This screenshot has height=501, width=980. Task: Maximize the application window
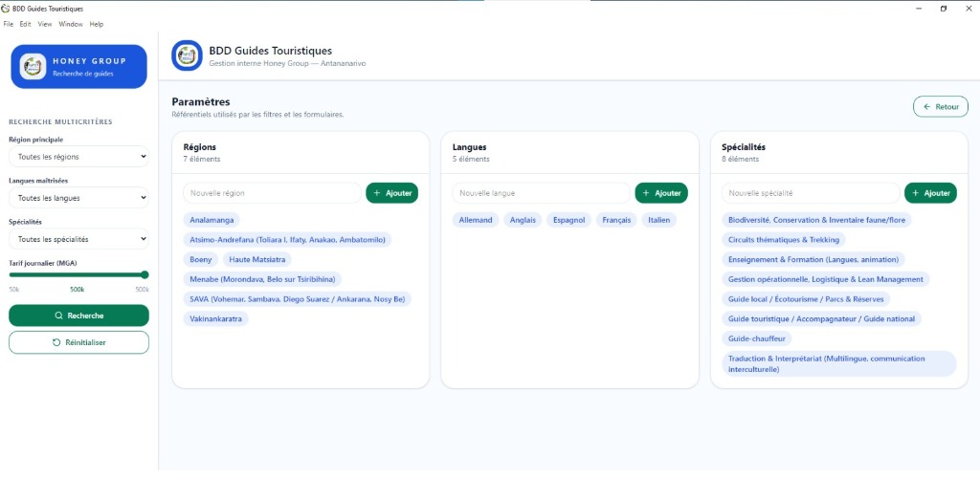pyautogui.click(x=944, y=9)
